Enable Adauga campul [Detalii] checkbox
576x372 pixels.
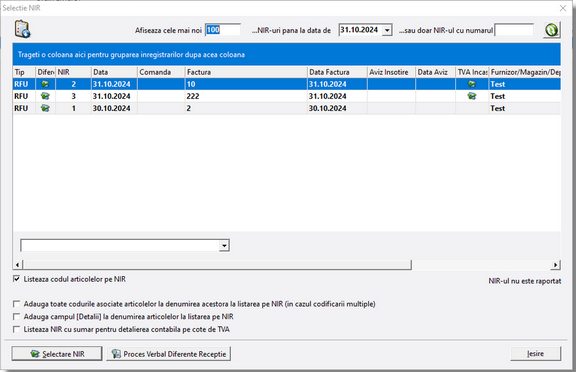click(16, 317)
